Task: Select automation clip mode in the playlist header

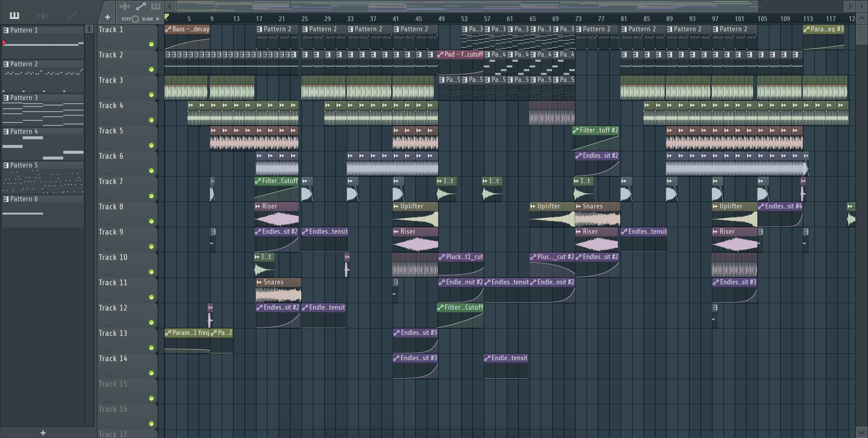Action: [141, 6]
